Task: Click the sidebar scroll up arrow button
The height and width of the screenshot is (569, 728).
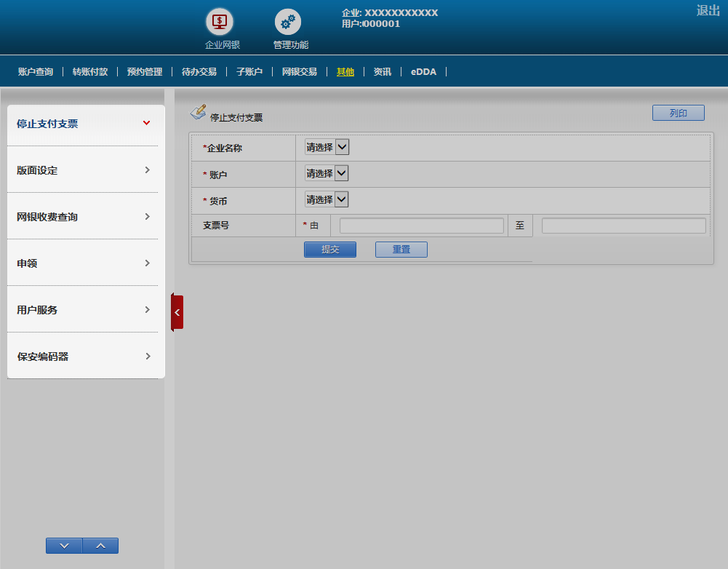Action: click(x=100, y=546)
